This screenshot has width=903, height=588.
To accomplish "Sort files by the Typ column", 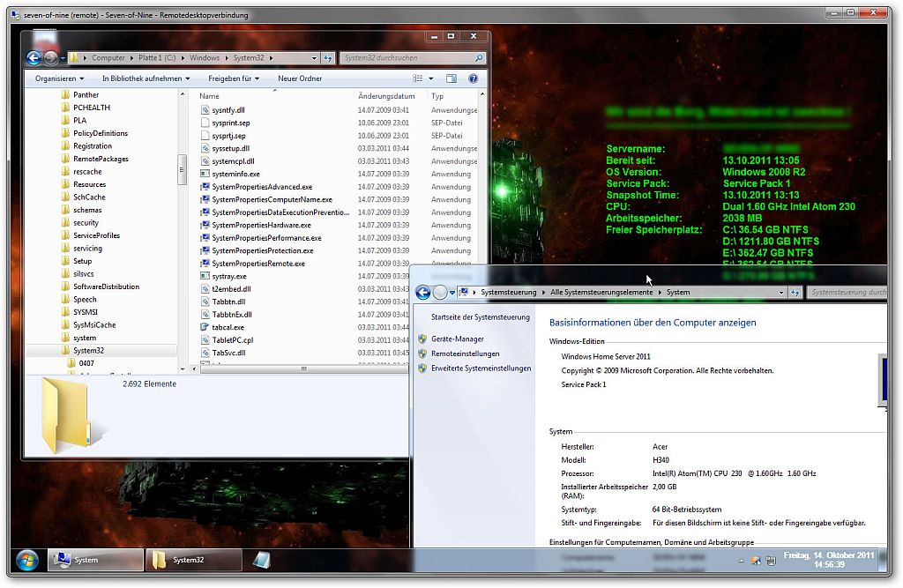I will (x=453, y=96).
